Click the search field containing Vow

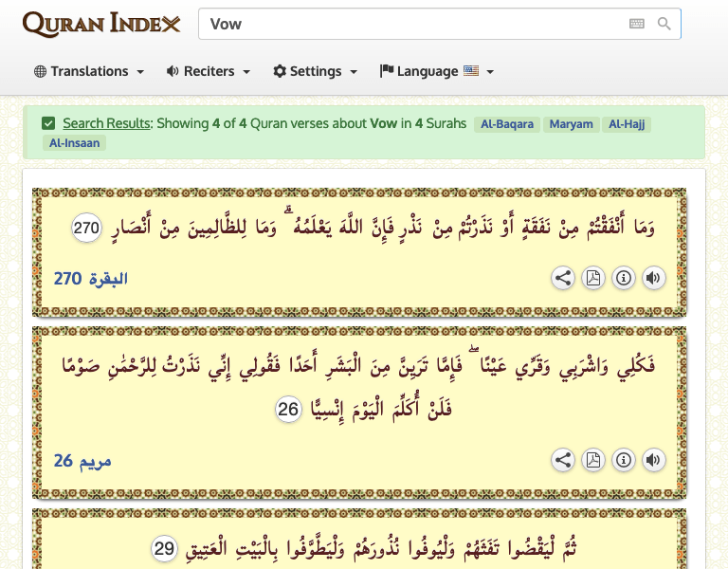[412, 24]
